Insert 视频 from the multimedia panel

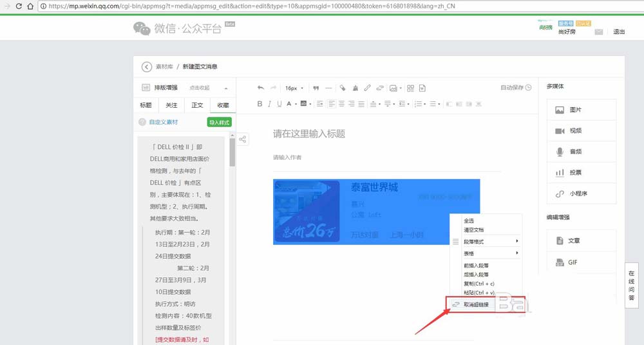click(582, 131)
